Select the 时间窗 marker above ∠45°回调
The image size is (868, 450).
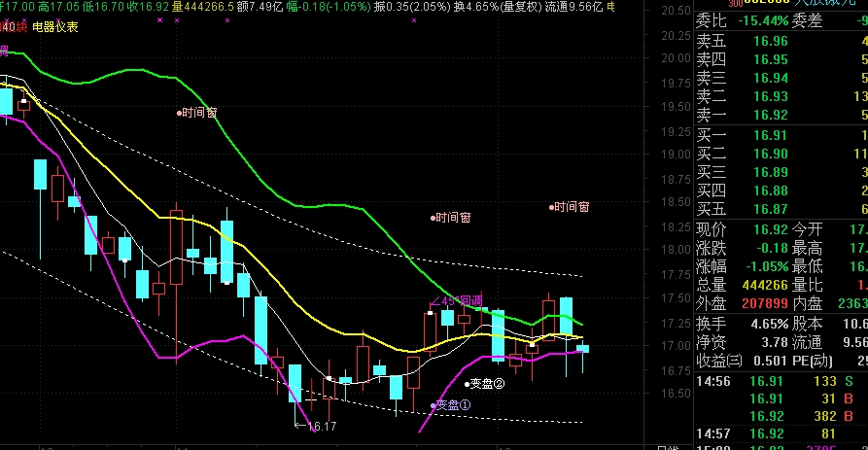[x=451, y=218]
